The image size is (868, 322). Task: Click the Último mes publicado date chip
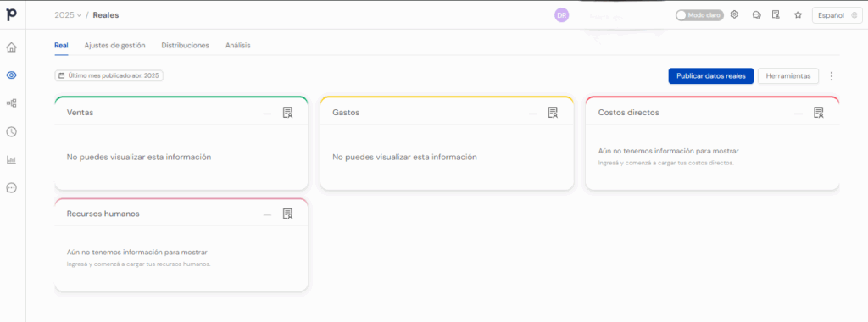(109, 75)
